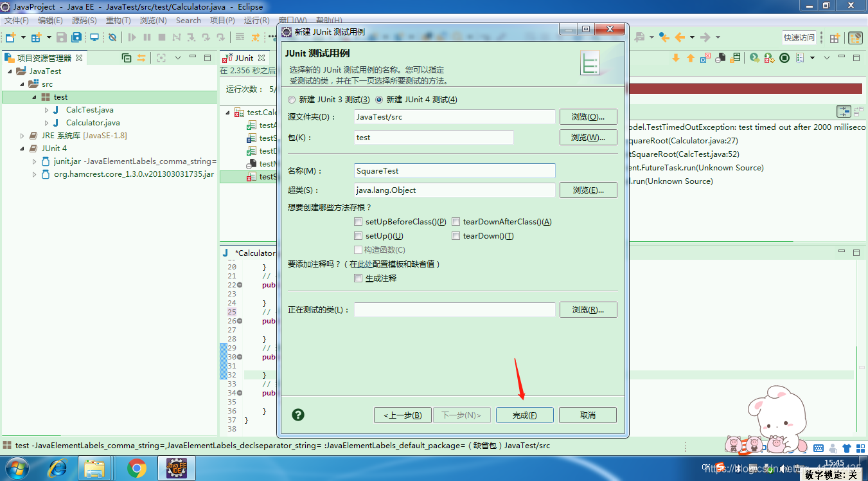
Task: Collapse all in the project explorer
Action: (x=127, y=58)
